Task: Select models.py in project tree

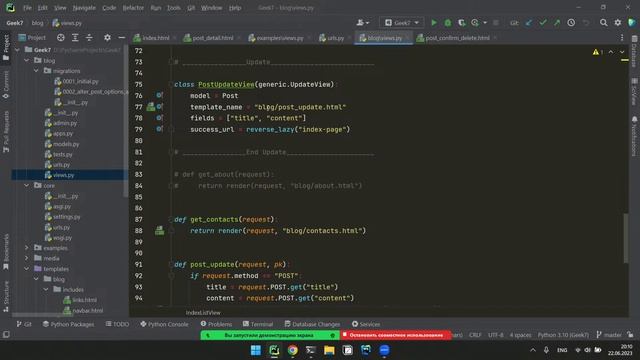Action: click(x=66, y=144)
